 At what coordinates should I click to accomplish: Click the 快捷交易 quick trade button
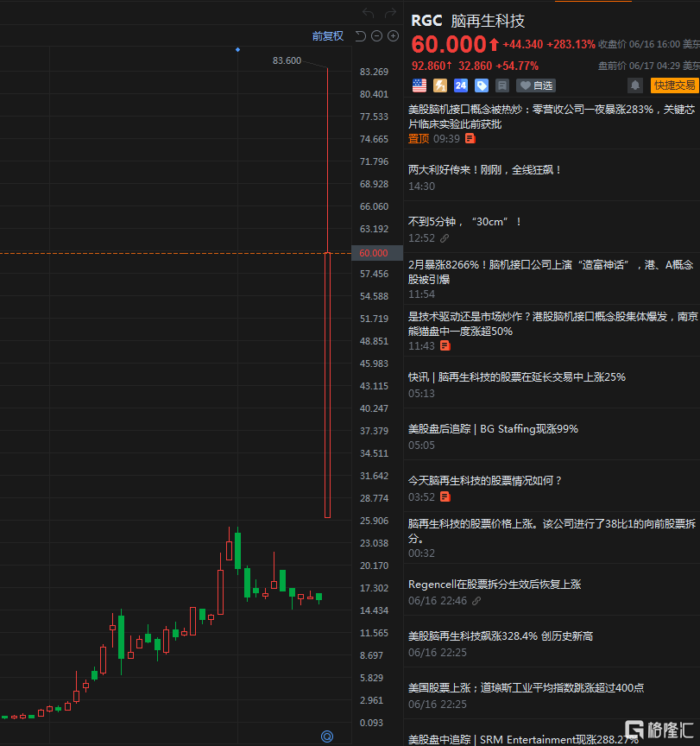pos(674,85)
